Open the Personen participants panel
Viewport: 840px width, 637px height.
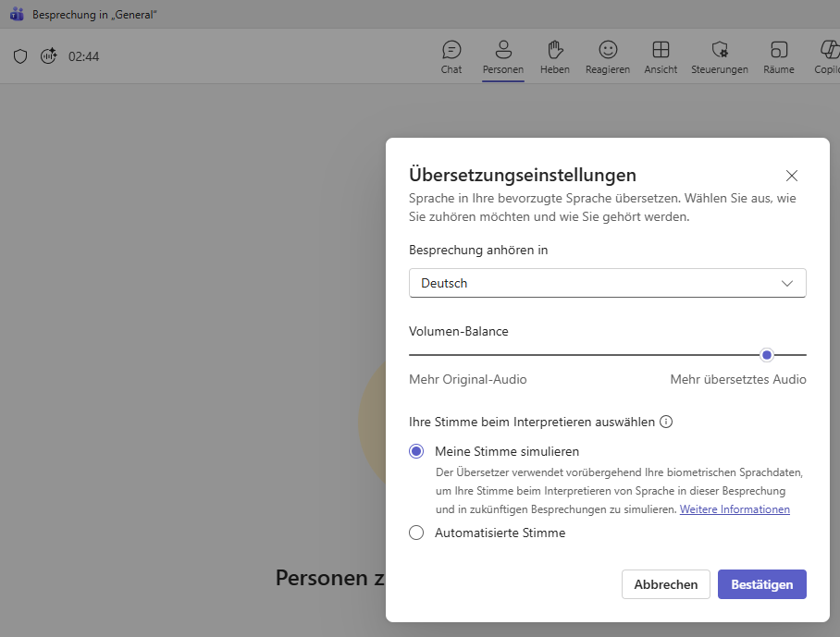pos(503,56)
